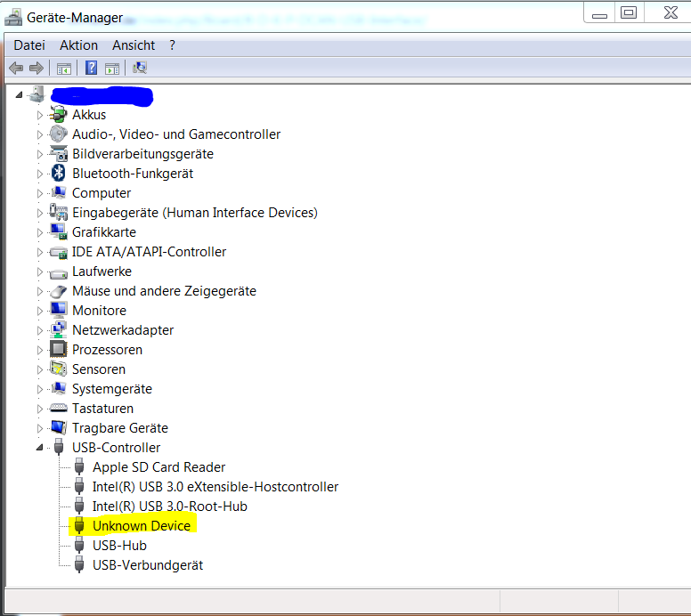Viewport: 691px width, 616px height.
Task: Open the Datei menu
Action: [x=29, y=45]
